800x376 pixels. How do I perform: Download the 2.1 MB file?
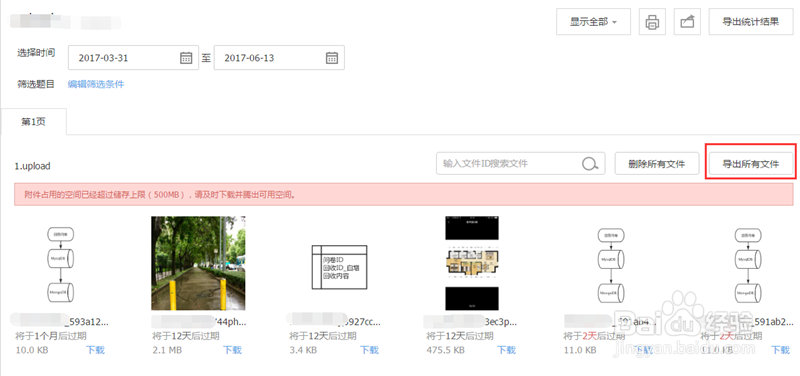pyautogui.click(x=233, y=350)
